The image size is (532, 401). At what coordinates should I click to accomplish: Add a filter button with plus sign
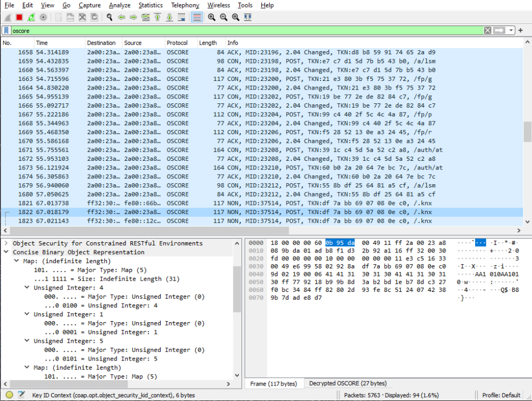tap(520, 30)
